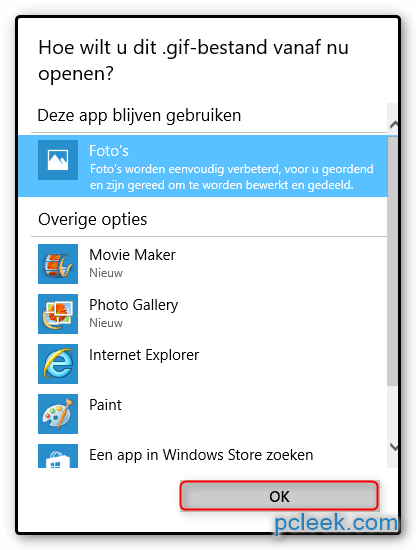Click the Nieuw label under Movie Maker
Image resolution: width=416 pixels, height=550 pixels.
tap(106, 273)
